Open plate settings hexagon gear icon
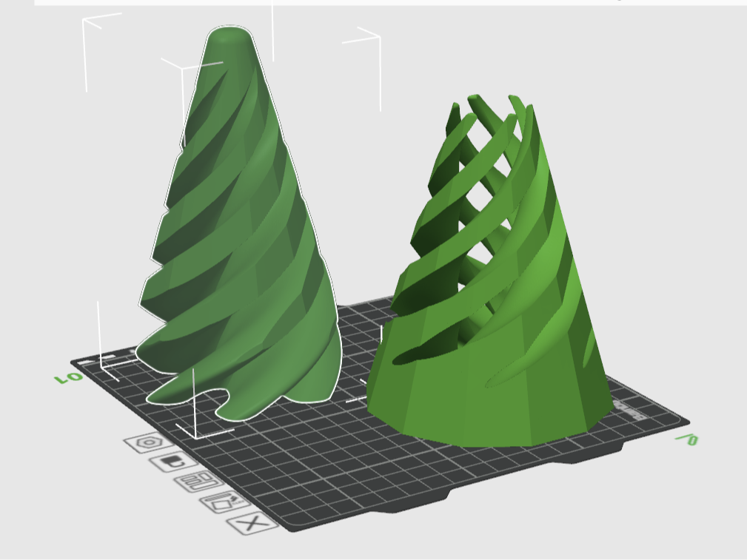 click(x=149, y=443)
